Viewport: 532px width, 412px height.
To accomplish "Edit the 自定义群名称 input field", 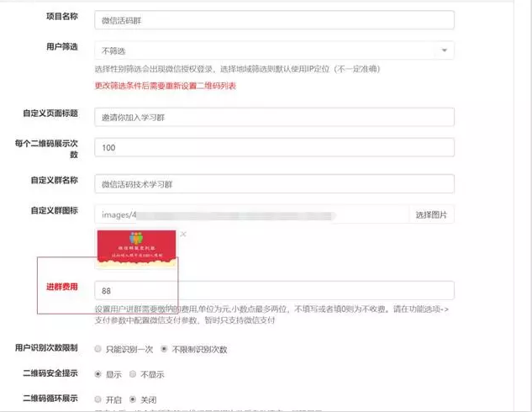I will click(x=274, y=184).
